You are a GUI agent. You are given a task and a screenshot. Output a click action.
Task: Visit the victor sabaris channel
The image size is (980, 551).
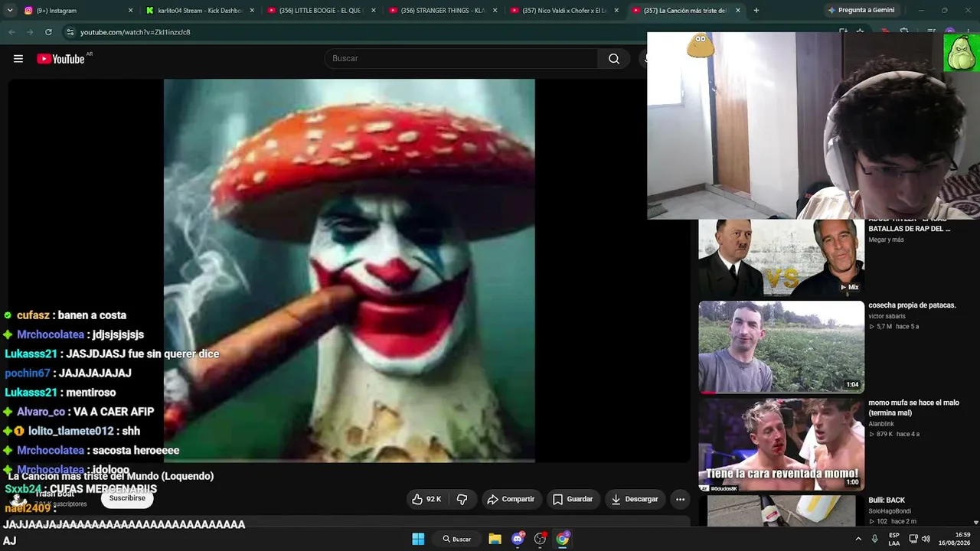(x=886, y=316)
